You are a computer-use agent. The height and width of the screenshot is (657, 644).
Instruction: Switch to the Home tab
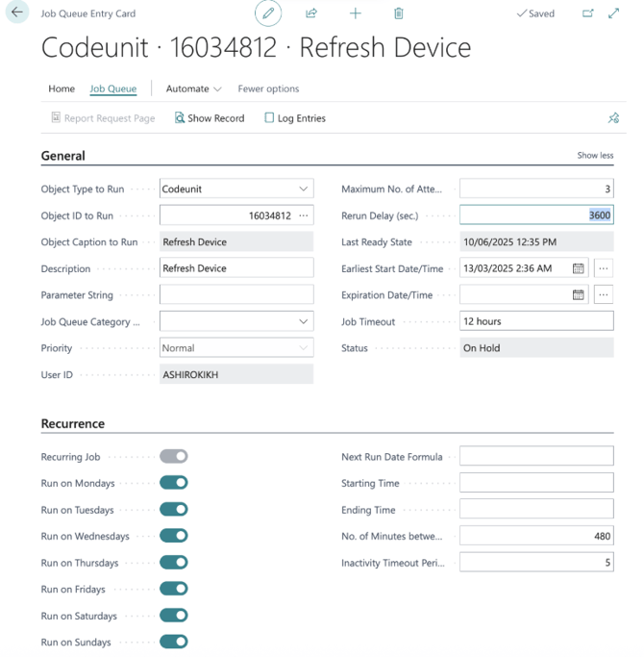pyautogui.click(x=62, y=88)
